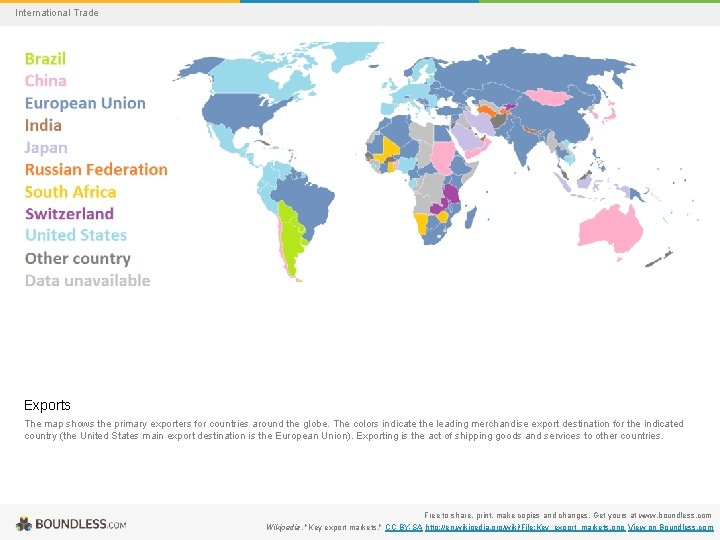
Task: Select the 'Switzerland' legend label
Action: click(x=69, y=214)
